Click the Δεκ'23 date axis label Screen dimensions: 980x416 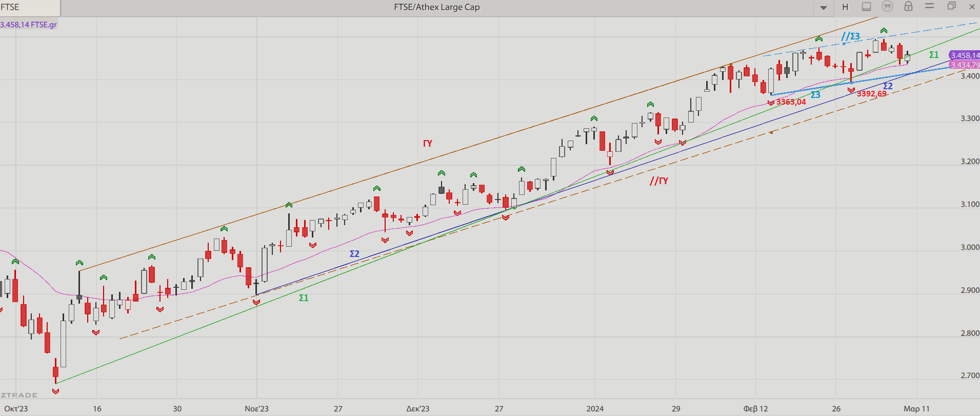417,409
